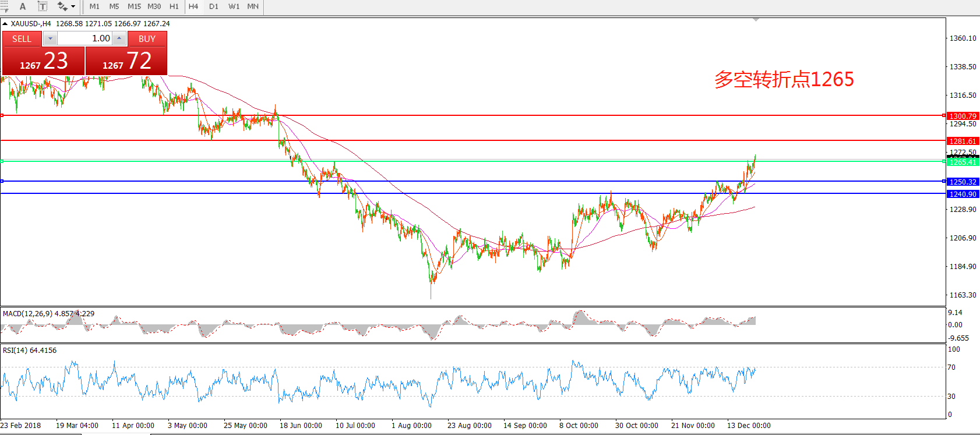Screen dimensions: 980x435
Task: Select the red 1300.79 horizontal line label
Action: 963,116
